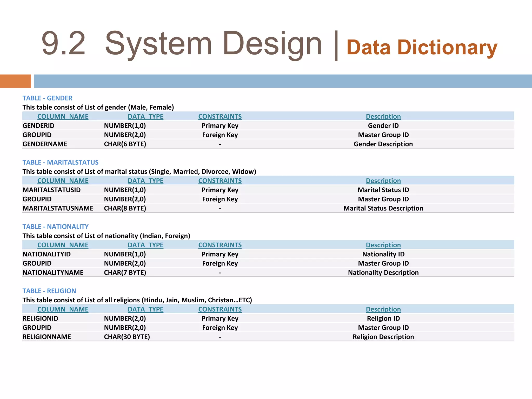Click the 'CHAR(6 BYTE)' data type cell
Image resolution: width=532 pixels, height=399 pixels.
point(125,144)
